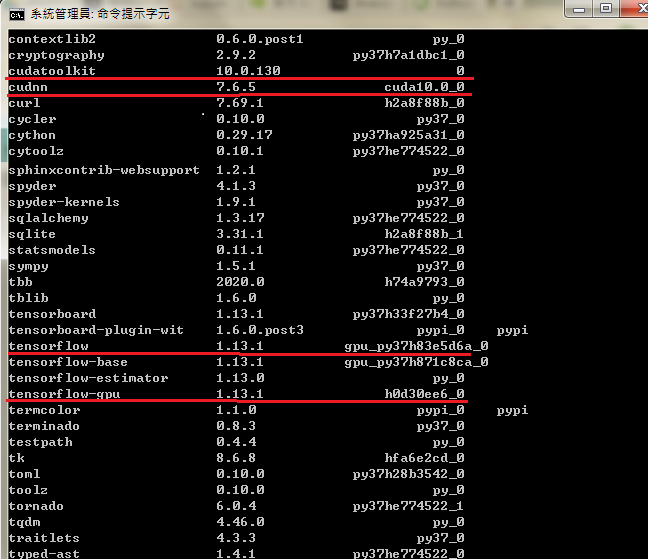Select the tensorflow package name
Image resolution: width=648 pixels, height=559 pixels.
[48, 346]
